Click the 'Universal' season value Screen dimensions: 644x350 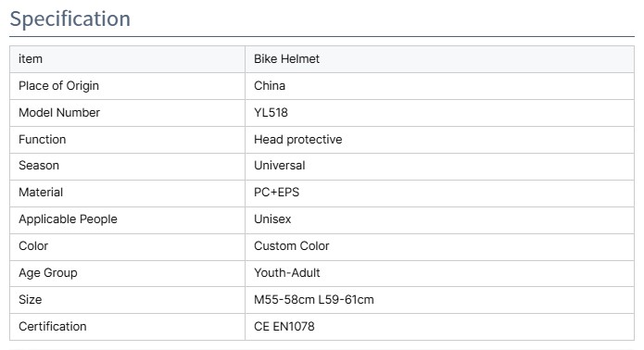pyautogui.click(x=279, y=166)
